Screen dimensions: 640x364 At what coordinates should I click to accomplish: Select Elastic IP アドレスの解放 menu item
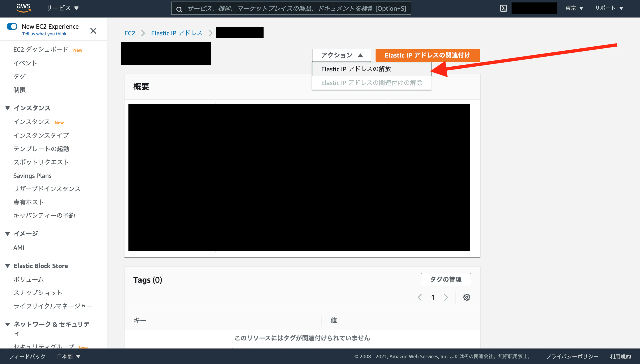372,69
